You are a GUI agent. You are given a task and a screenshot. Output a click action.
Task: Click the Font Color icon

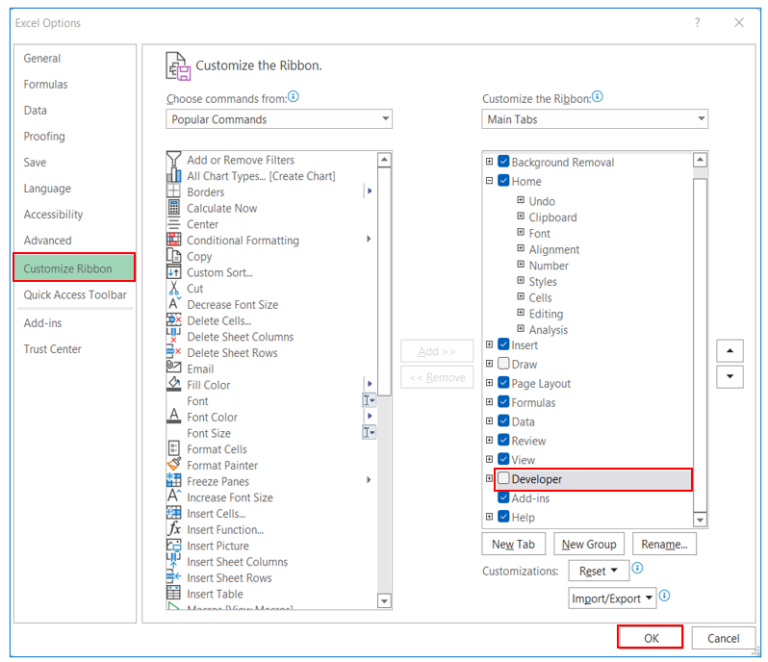(x=174, y=417)
